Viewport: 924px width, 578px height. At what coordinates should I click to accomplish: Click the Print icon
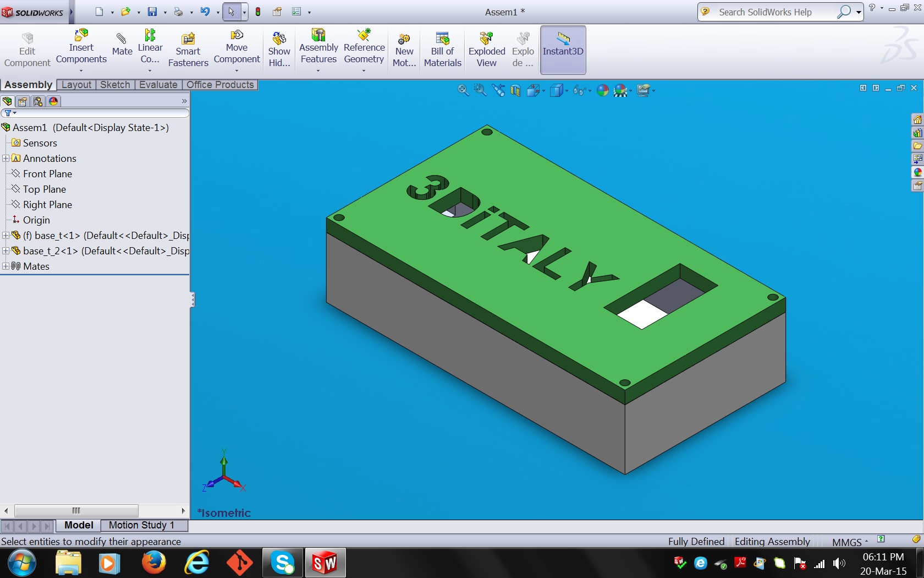(178, 12)
